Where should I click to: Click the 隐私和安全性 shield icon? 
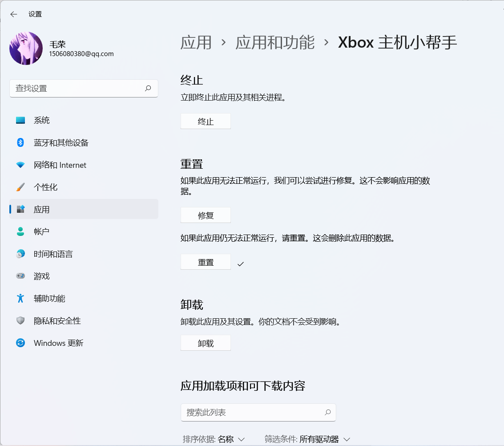(x=20, y=320)
